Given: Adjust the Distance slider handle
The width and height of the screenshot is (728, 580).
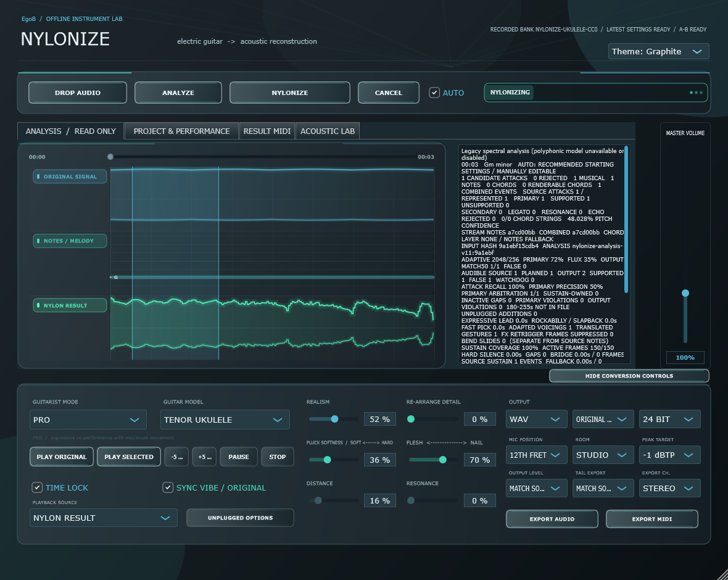Looking at the screenshot, I should coord(318,500).
